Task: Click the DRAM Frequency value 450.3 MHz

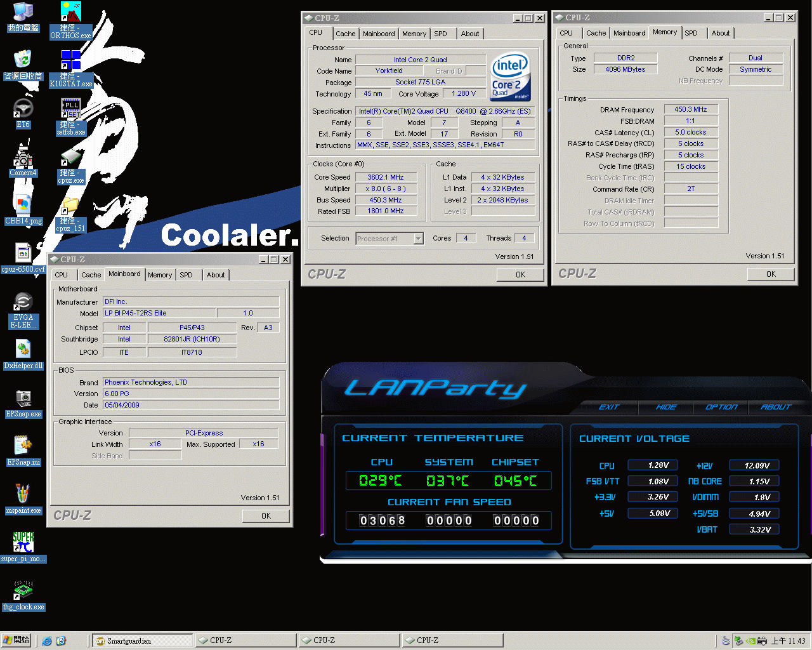Action: pyautogui.click(x=691, y=109)
